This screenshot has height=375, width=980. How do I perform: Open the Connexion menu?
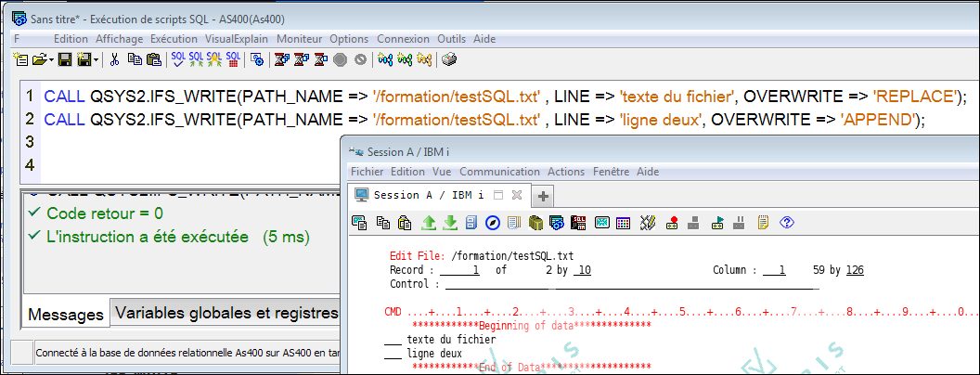point(403,39)
